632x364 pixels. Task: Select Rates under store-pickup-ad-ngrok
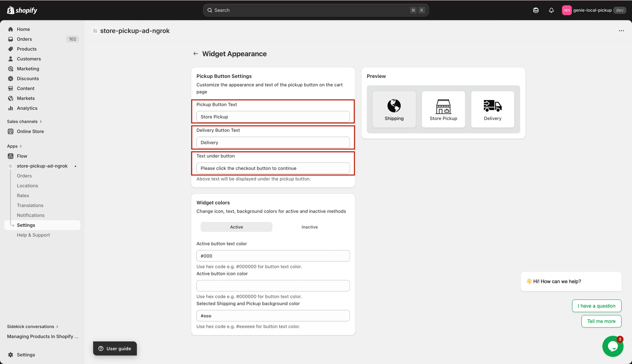[x=23, y=195]
